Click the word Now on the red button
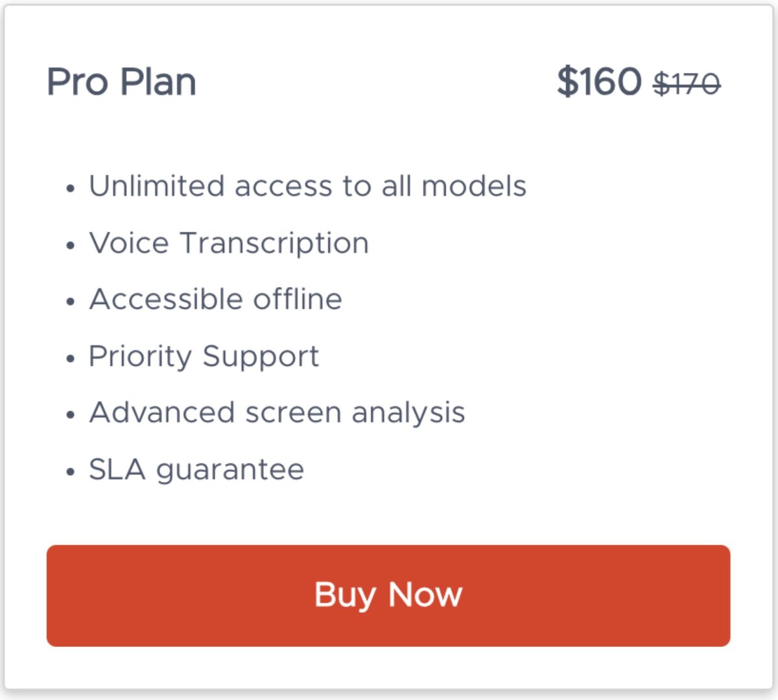The width and height of the screenshot is (778, 700). pyautogui.click(x=425, y=595)
